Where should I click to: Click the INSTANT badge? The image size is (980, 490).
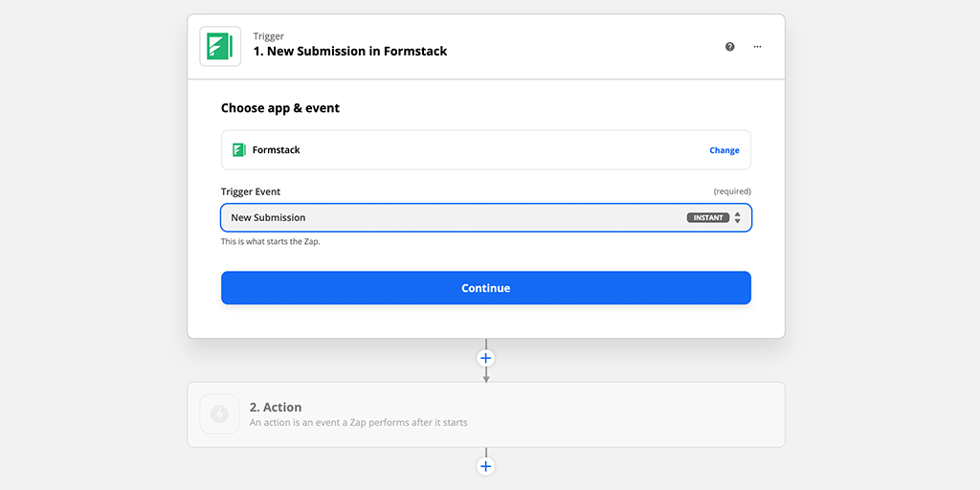pos(708,217)
